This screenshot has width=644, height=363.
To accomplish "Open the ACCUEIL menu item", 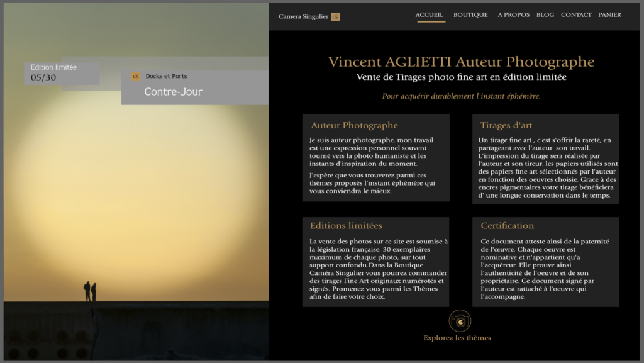I will click(430, 14).
